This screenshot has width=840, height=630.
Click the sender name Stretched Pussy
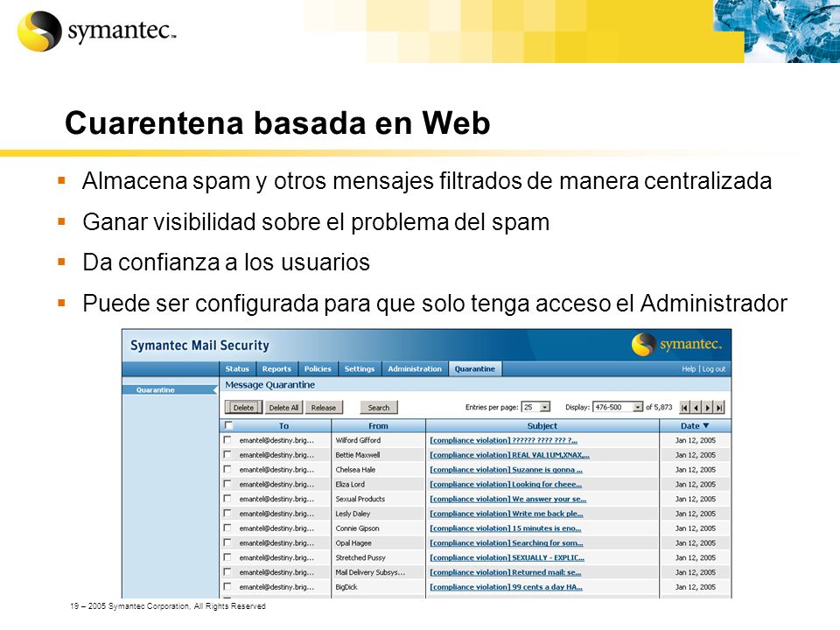[x=360, y=557]
